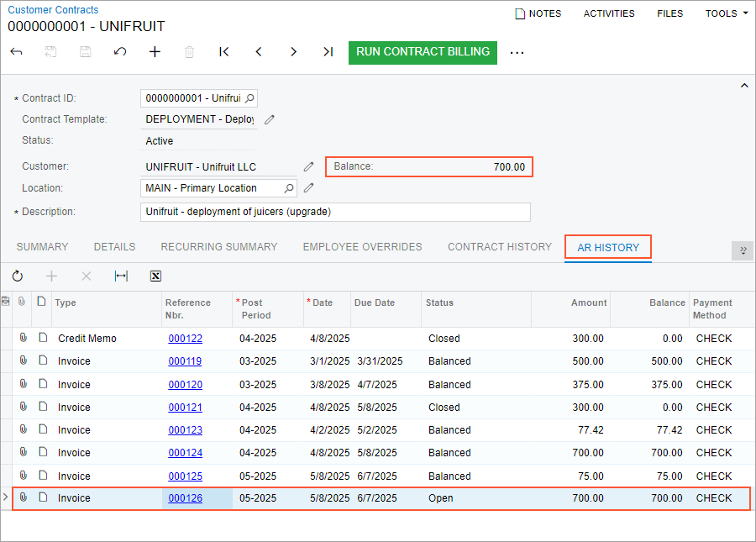Open the Details tab
756x542 pixels.
(114, 247)
